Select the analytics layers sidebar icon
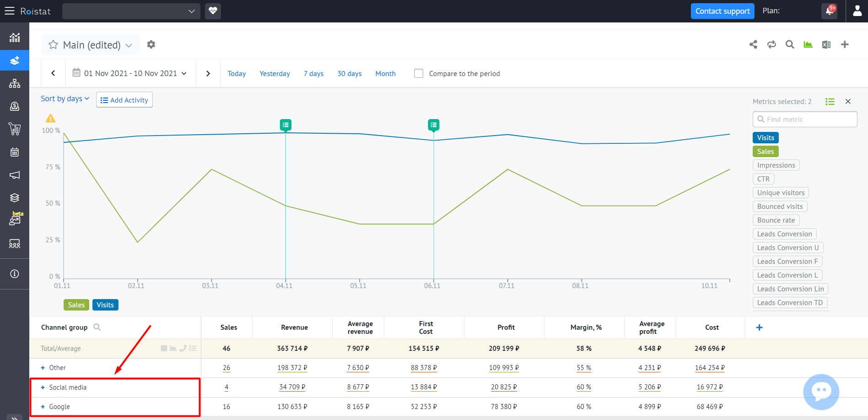Screen dimensions: 868x420 click(15, 60)
